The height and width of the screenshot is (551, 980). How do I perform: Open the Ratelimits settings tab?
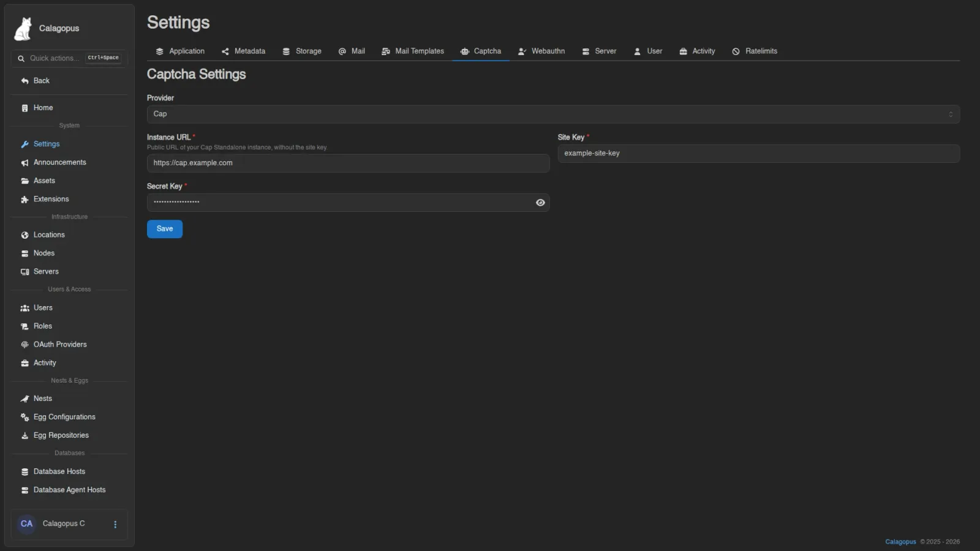coord(755,51)
